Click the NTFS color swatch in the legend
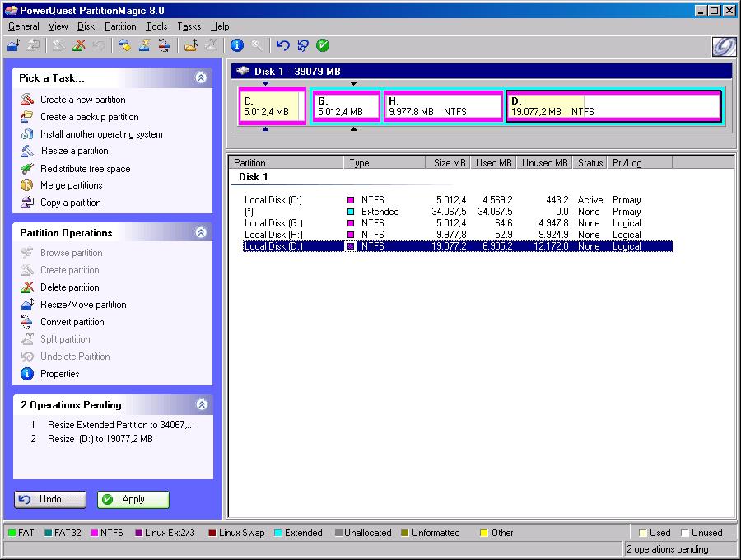Image resolution: width=741 pixels, height=560 pixels. click(95, 533)
